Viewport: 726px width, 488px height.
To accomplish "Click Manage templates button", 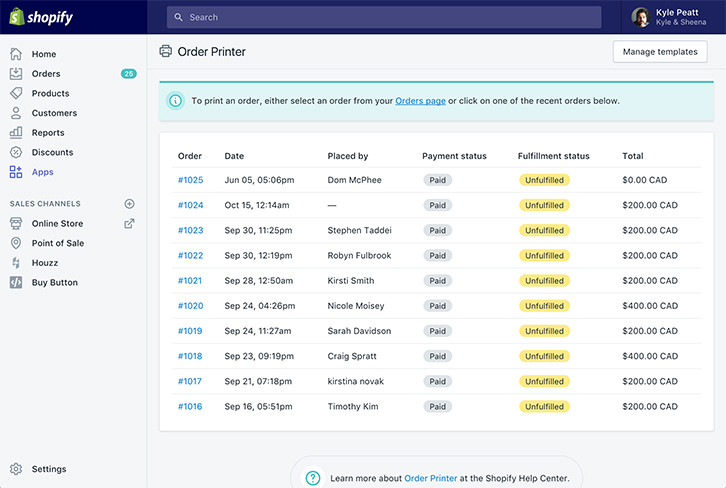I will [x=660, y=52].
